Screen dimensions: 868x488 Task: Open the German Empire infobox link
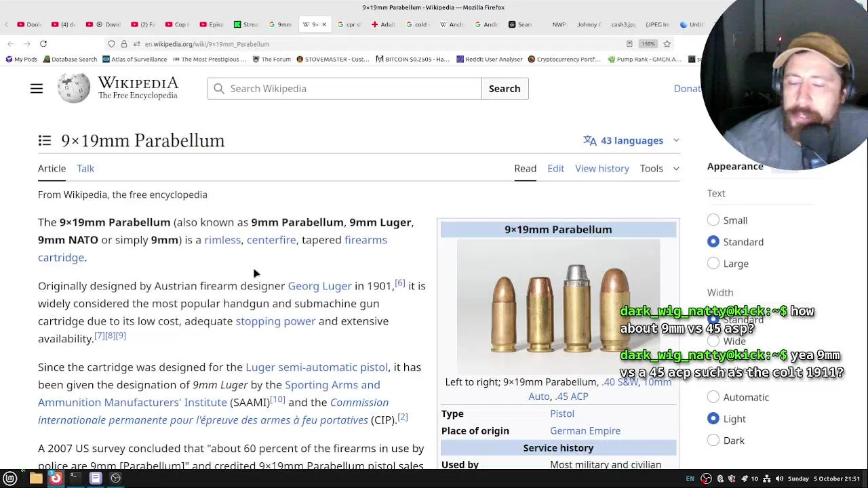point(585,430)
